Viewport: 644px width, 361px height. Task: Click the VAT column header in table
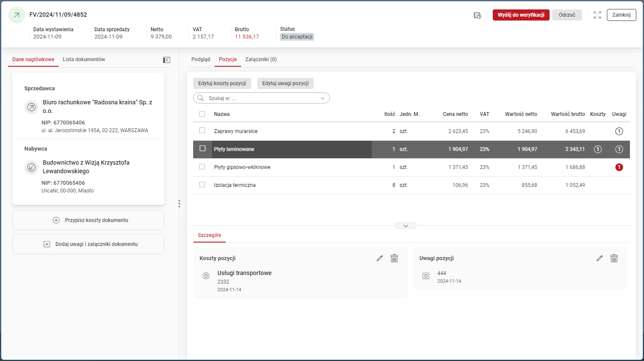click(485, 114)
